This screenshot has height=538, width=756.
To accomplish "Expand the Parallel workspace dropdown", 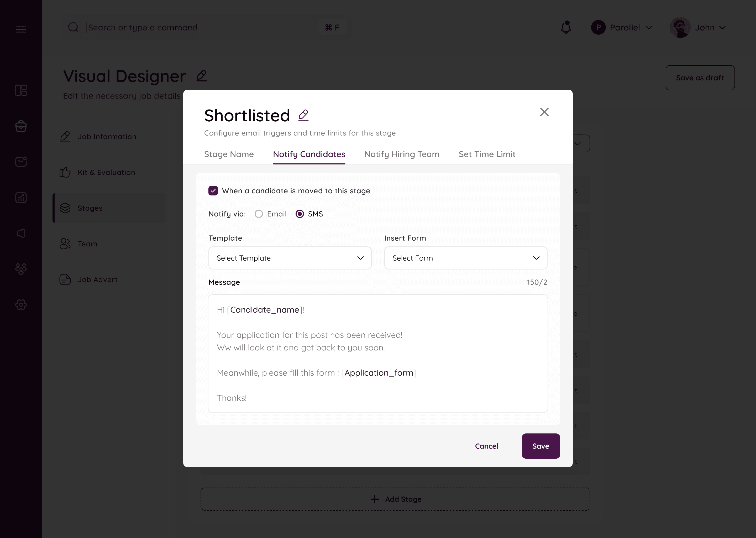I will 622,28.
